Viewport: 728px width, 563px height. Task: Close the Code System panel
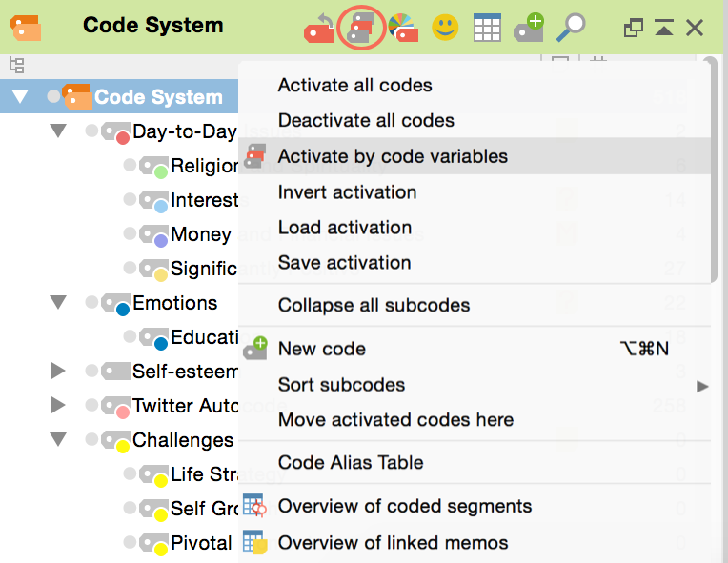(695, 28)
